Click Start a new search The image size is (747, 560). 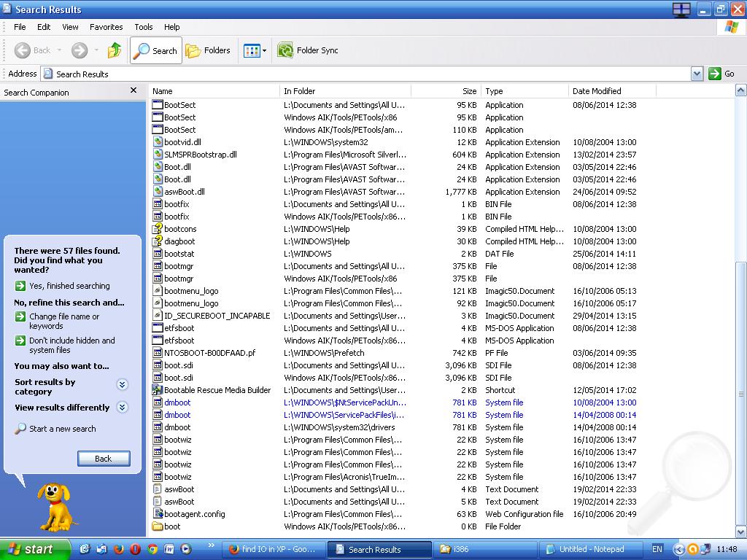tap(55, 429)
